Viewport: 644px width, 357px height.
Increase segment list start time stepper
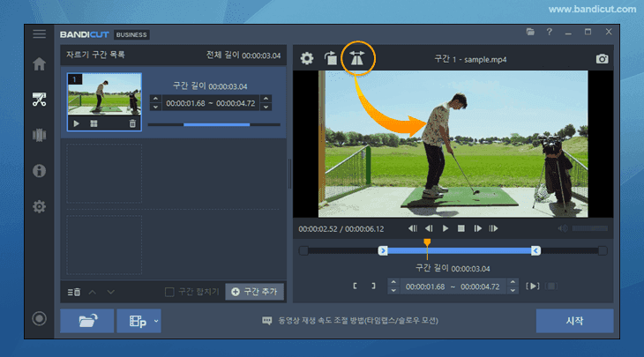pos(155,99)
